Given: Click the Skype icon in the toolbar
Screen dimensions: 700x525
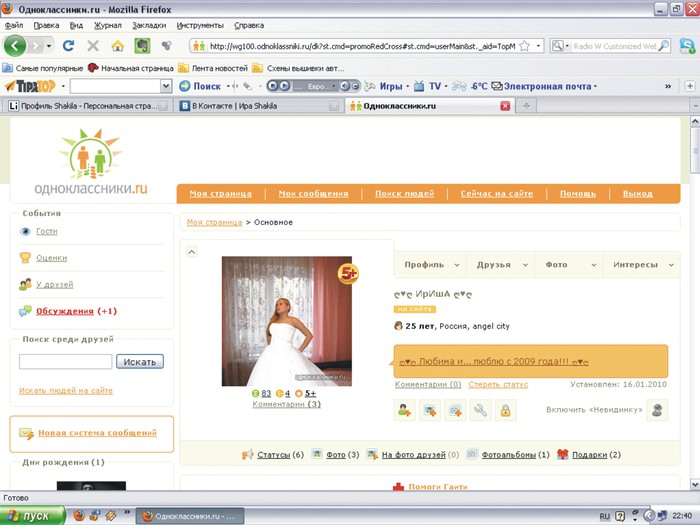Looking at the screenshot, I should coord(687,46).
